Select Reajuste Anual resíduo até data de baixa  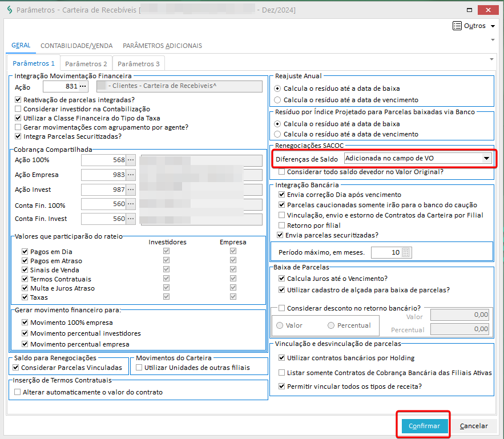pos(277,88)
